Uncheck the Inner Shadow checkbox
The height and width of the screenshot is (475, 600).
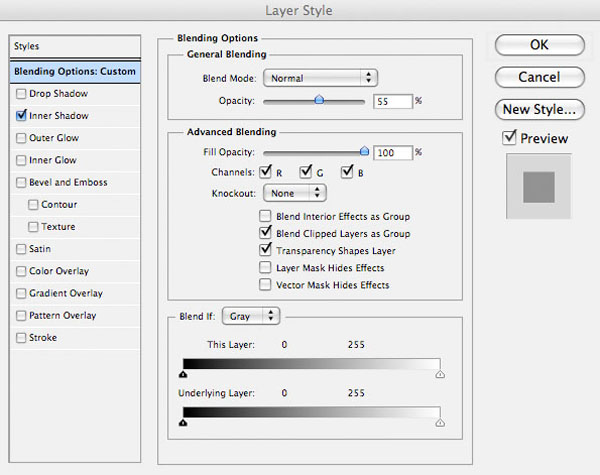[x=21, y=116]
